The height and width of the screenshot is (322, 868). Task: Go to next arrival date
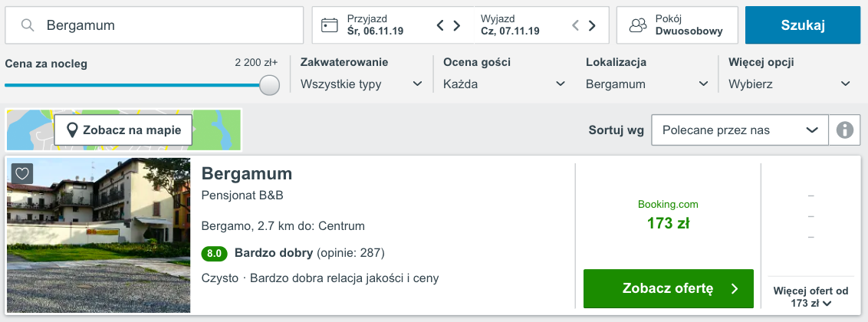pyautogui.click(x=457, y=25)
